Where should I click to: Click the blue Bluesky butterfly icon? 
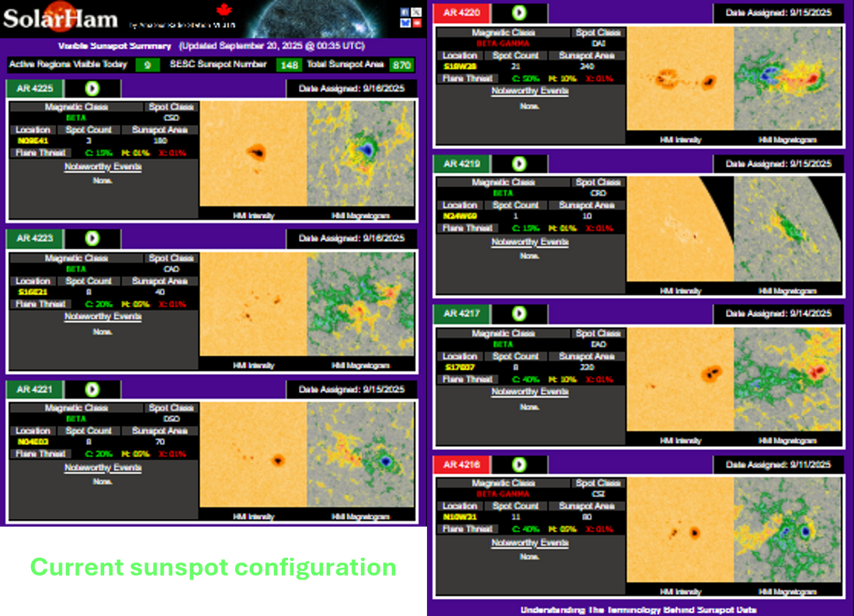pyautogui.click(x=405, y=23)
